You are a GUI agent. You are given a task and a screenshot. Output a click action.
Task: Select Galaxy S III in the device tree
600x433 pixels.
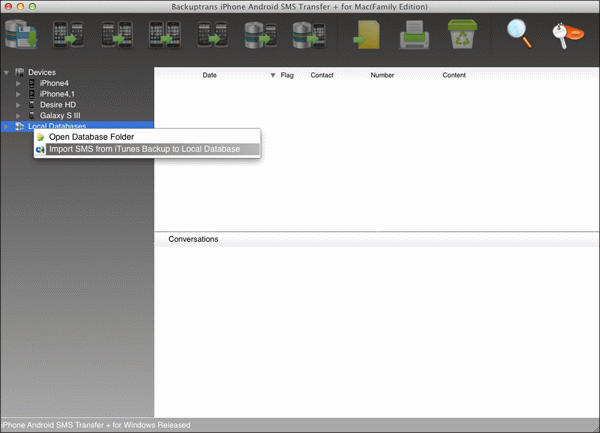point(60,115)
